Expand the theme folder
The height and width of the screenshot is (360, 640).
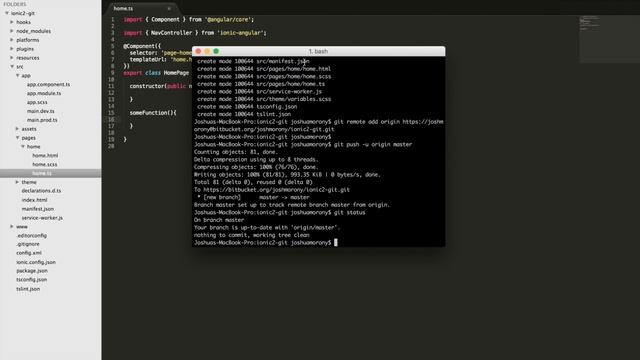click(18, 182)
